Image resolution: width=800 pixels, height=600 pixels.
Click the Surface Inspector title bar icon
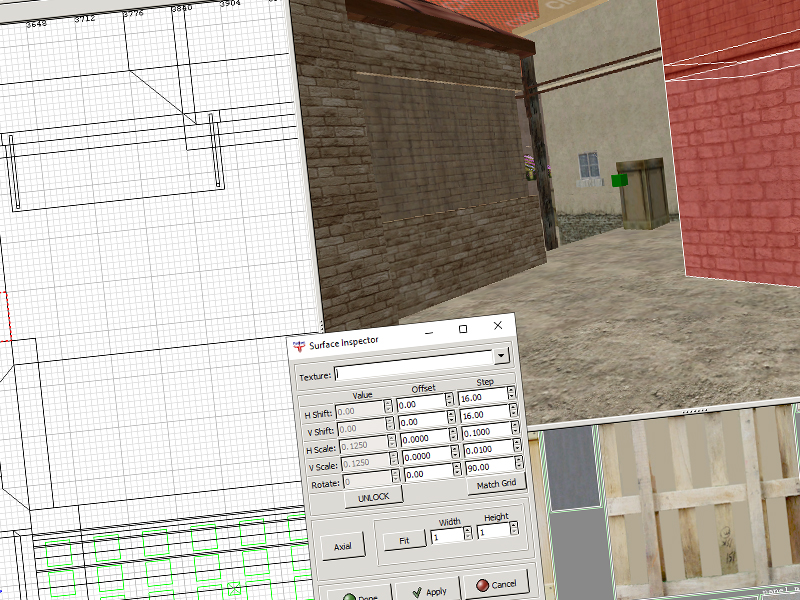tap(298, 343)
